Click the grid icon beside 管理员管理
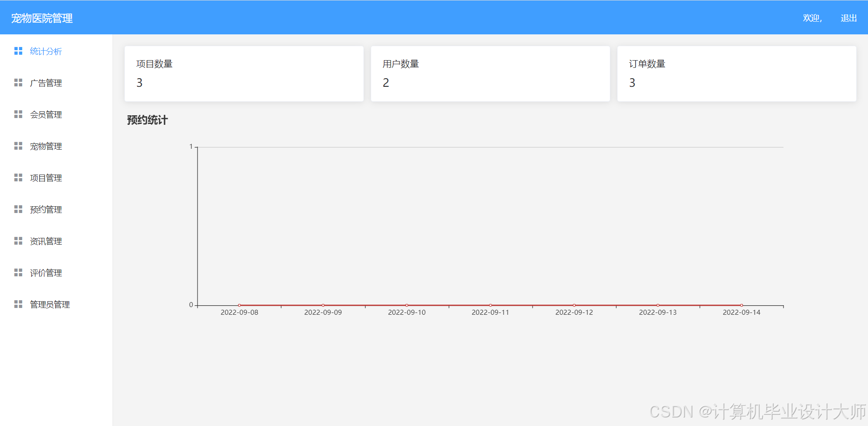The image size is (868, 426). (18, 304)
